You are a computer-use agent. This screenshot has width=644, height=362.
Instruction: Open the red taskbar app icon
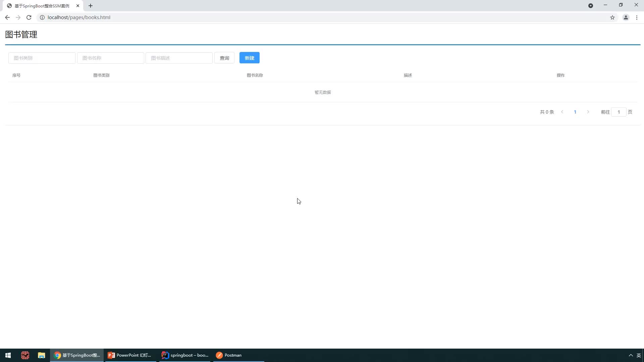pos(25,355)
